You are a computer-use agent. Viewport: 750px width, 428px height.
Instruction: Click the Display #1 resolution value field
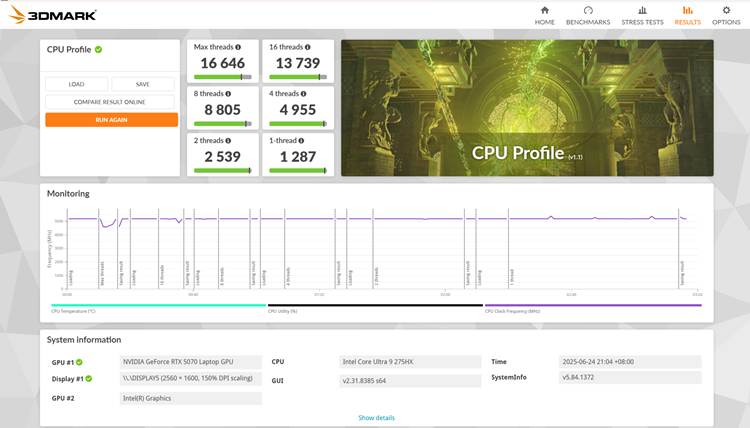click(x=190, y=378)
